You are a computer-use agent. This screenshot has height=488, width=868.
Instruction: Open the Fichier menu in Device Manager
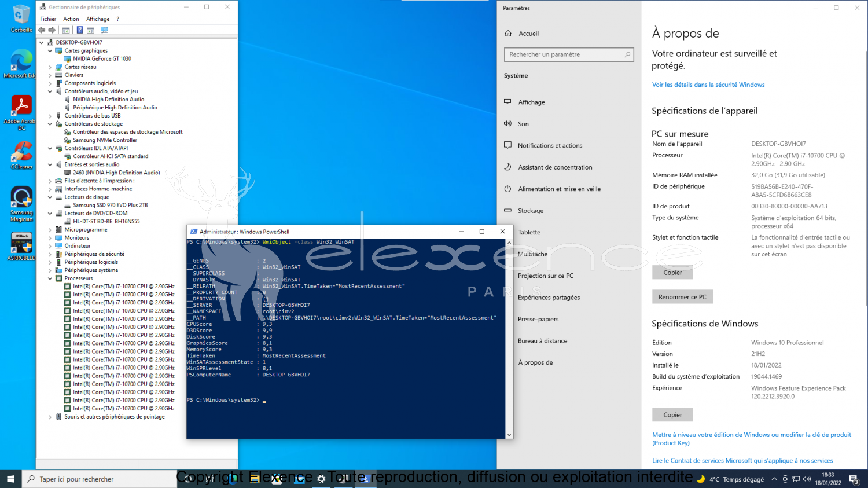click(48, 19)
